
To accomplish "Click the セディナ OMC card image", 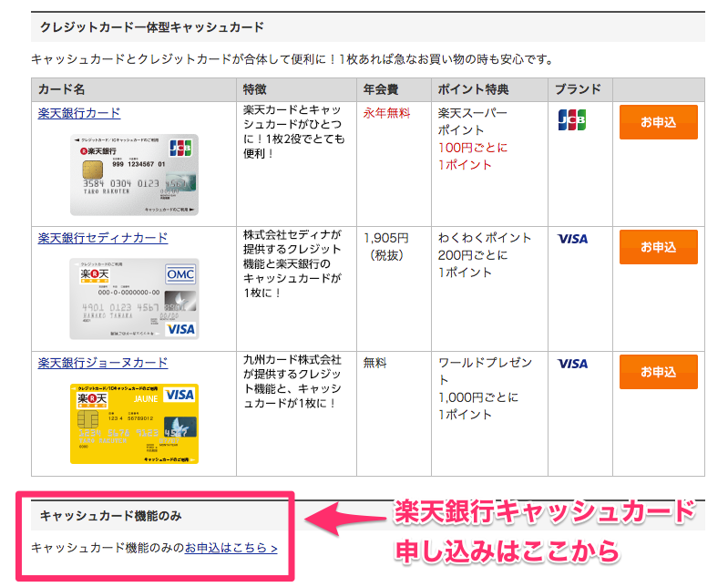I will tap(134, 298).
